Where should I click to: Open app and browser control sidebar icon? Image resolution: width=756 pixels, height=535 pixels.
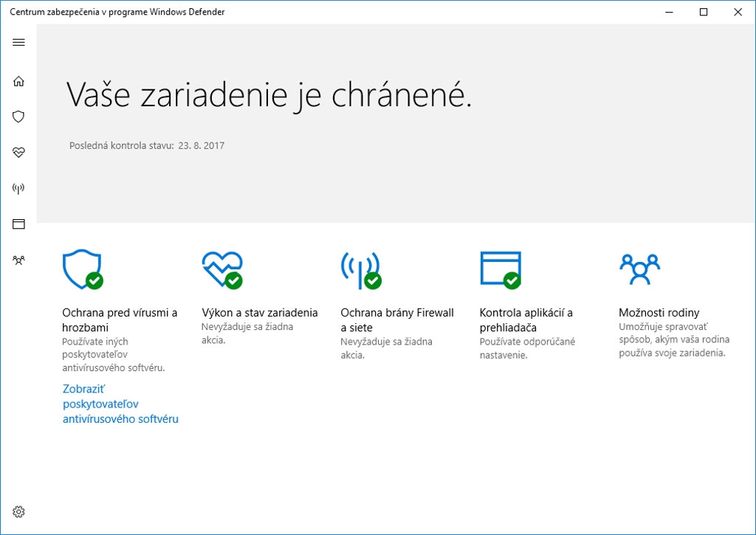tap(18, 224)
